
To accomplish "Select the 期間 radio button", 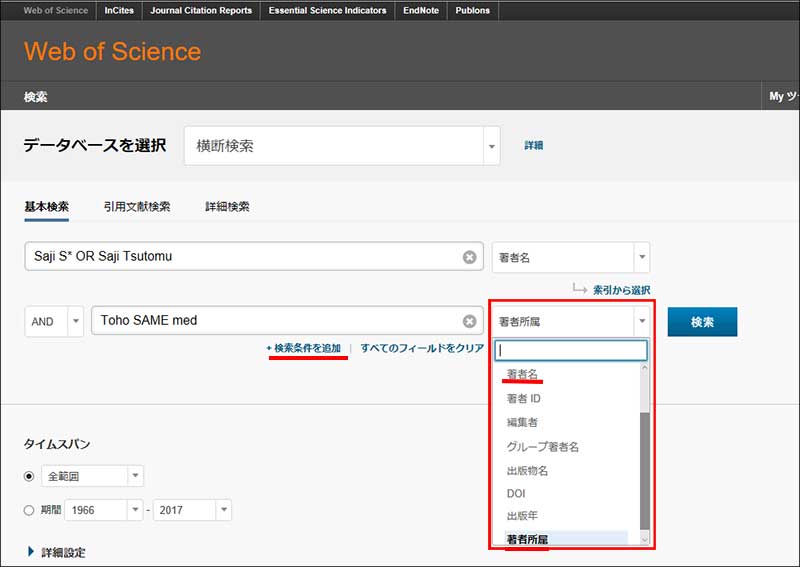I will (29, 510).
